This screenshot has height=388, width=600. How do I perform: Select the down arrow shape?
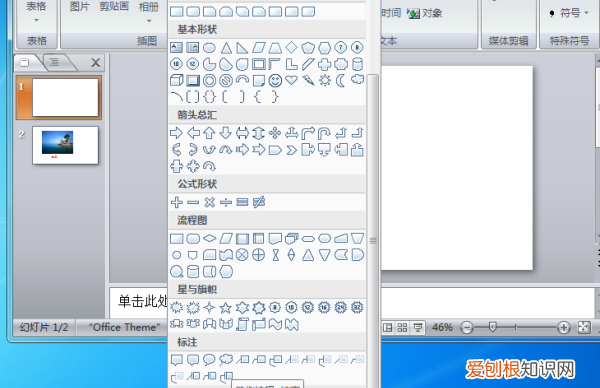click(226, 133)
